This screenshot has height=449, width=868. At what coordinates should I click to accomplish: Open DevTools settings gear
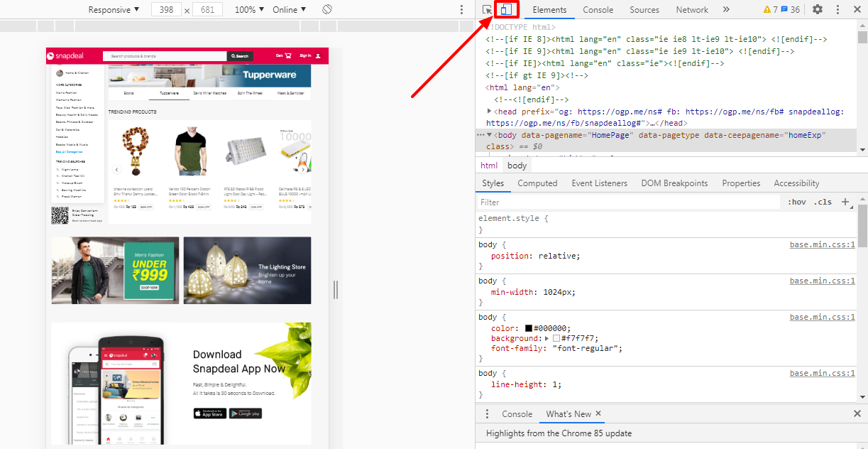point(818,10)
